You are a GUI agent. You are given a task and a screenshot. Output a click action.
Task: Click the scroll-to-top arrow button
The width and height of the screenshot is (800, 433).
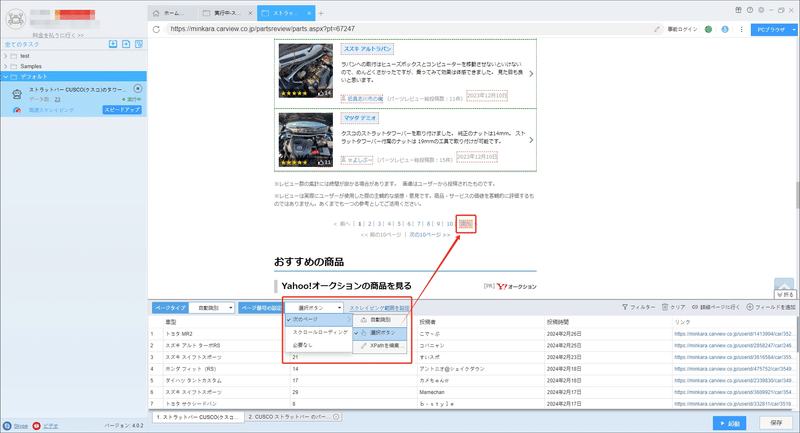784,284
